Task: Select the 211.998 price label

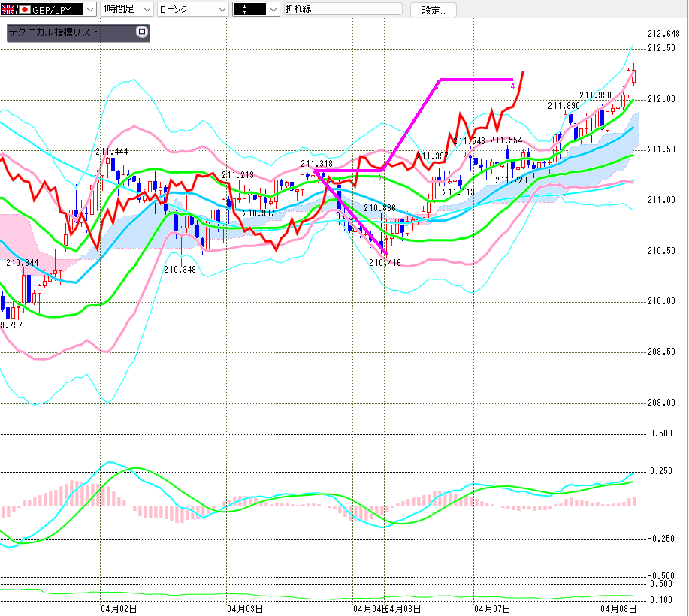Action: [x=595, y=95]
